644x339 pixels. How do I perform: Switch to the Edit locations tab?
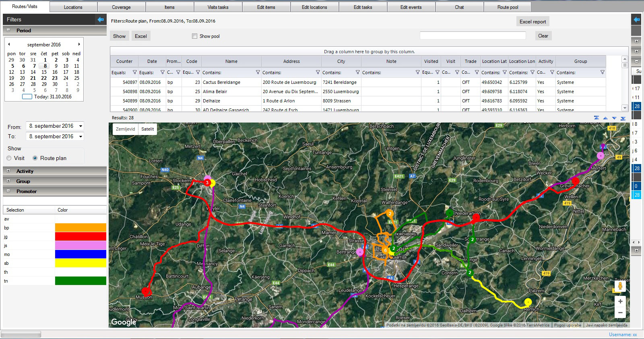pyautogui.click(x=314, y=7)
